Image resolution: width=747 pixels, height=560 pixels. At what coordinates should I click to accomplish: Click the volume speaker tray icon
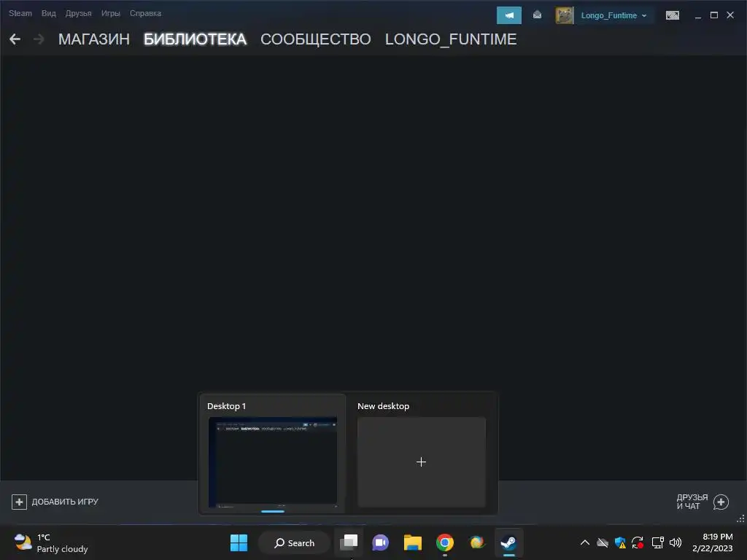675,542
